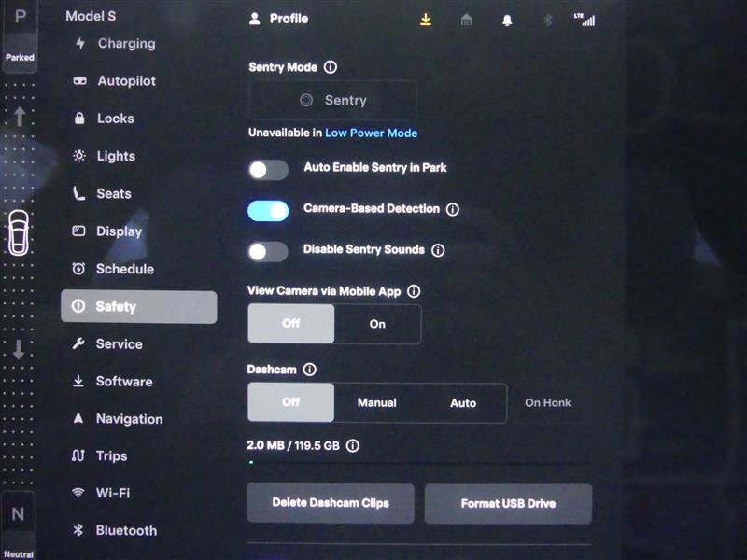This screenshot has width=747, height=560.
Task: Open the Charging settings section
Action: coord(126,44)
